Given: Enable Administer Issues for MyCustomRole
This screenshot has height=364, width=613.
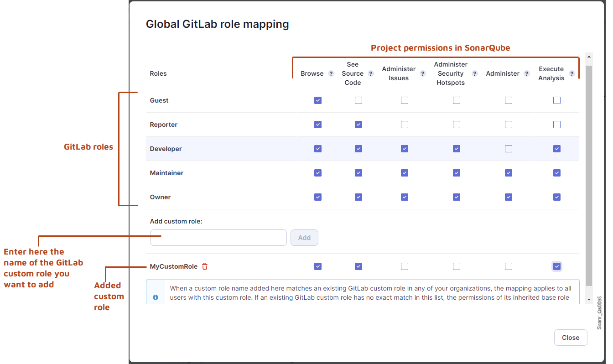Looking at the screenshot, I should point(405,266).
